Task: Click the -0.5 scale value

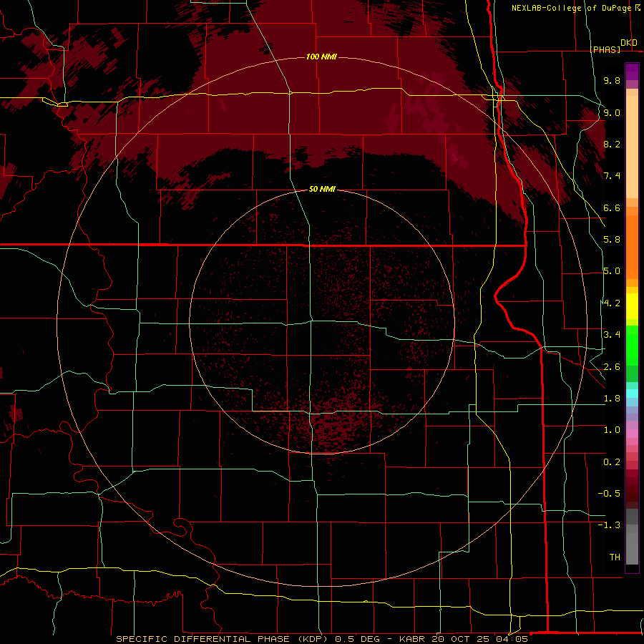Action: coord(609,494)
